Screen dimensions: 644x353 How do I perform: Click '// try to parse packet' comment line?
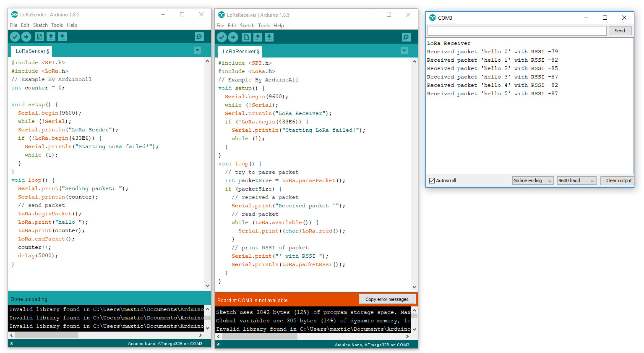(262, 172)
